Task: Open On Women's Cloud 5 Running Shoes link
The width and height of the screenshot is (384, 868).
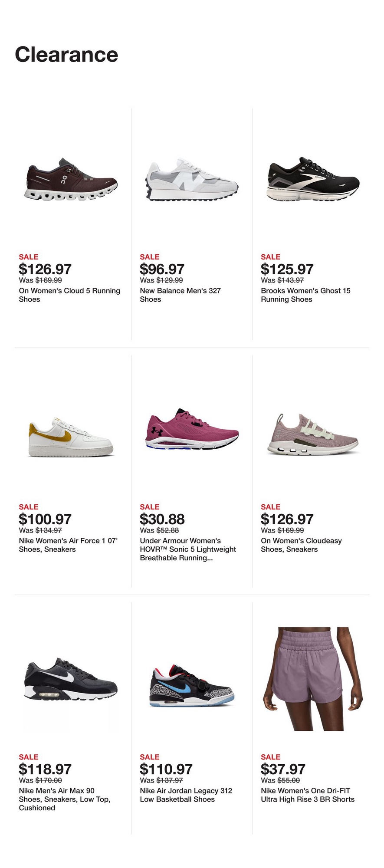Action: click(x=69, y=295)
